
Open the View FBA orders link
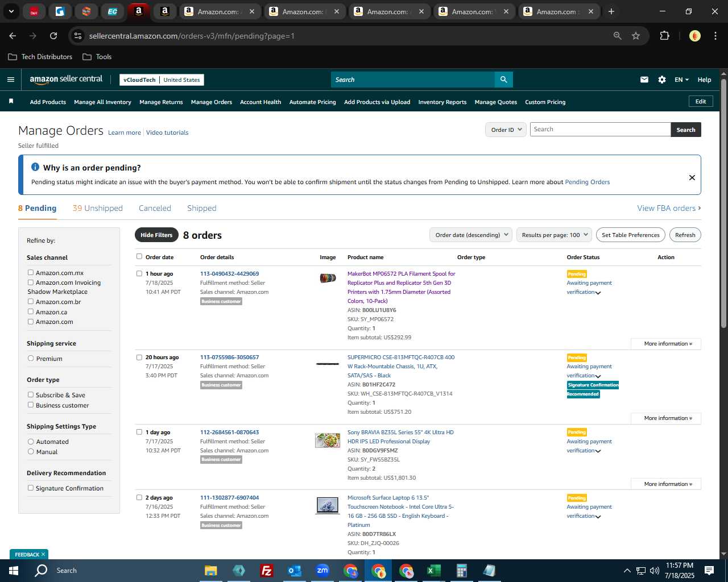tap(669, 208)
